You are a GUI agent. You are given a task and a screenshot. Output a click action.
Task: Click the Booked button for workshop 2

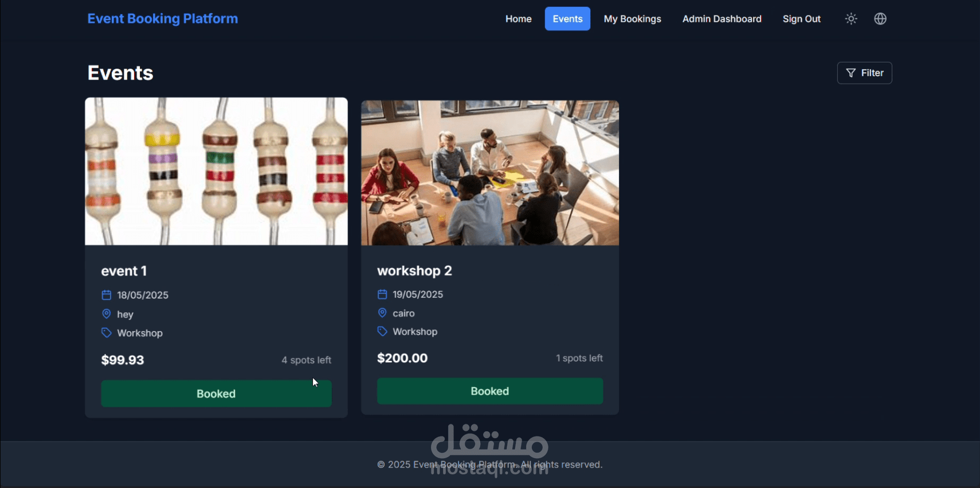pos(490,391)
